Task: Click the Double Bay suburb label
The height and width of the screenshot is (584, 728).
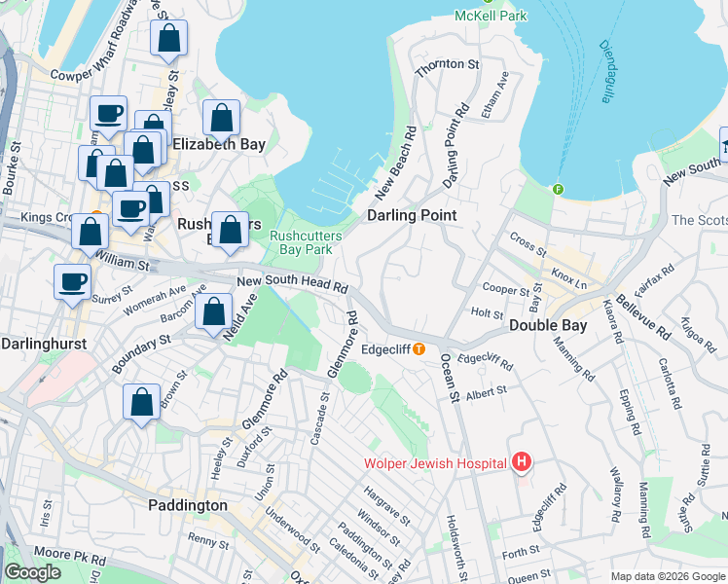Action: click(548, 325)
